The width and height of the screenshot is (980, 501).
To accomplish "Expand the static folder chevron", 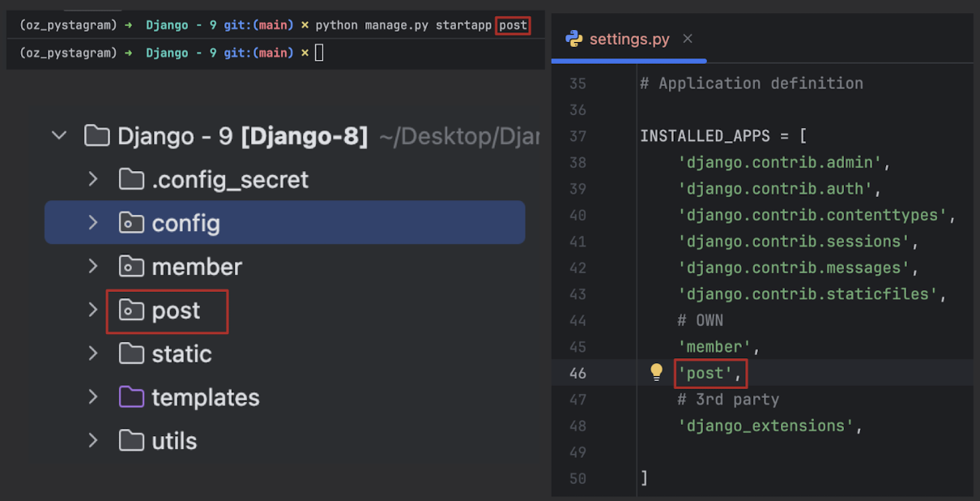I will 93,353.
